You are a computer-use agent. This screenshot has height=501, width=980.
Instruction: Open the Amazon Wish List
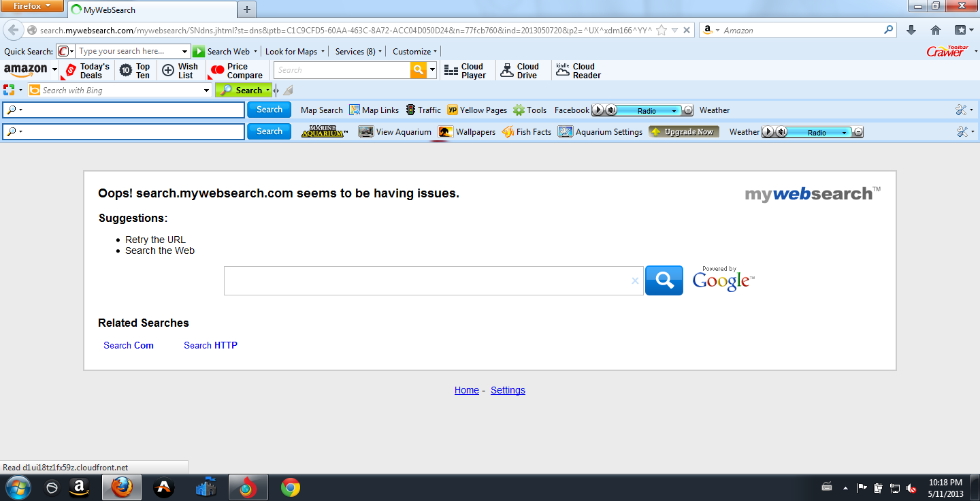180,71
